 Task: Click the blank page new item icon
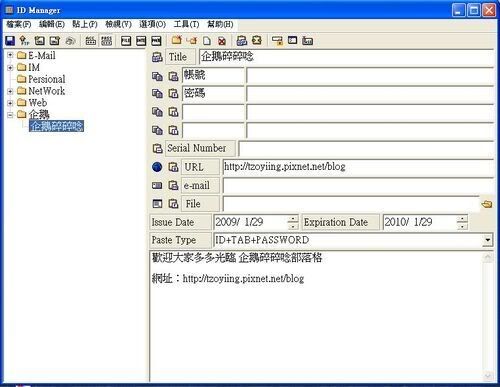point(207,41)
